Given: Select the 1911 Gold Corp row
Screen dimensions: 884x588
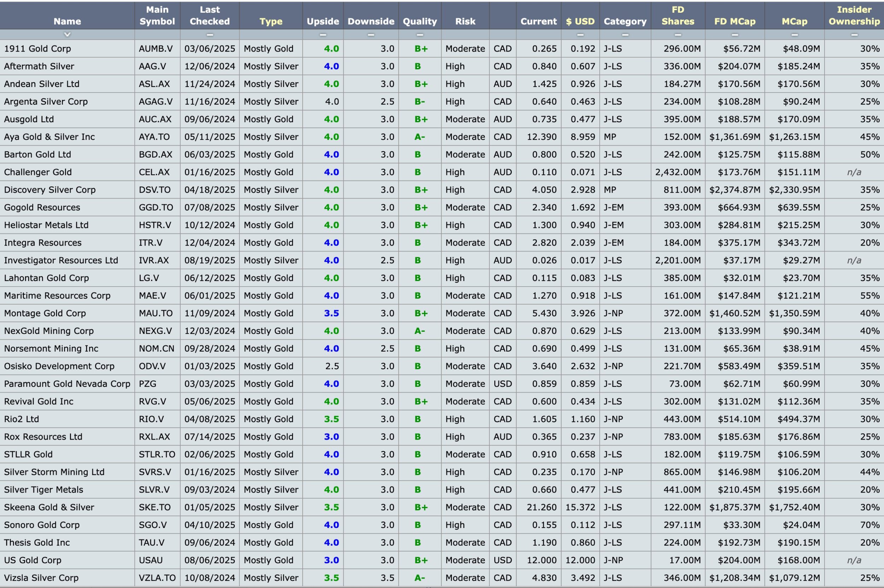Looking at the screenshot, I should 37,49.
